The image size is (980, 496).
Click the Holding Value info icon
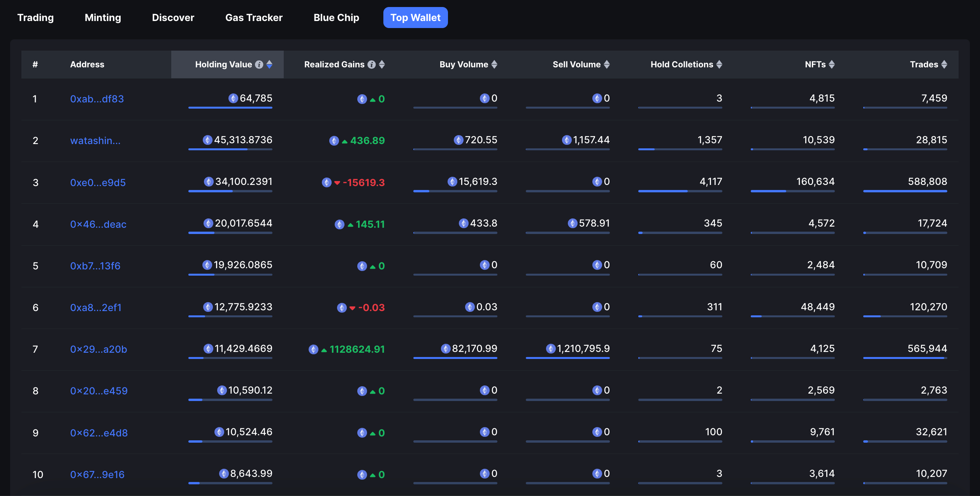pyautogui.click(x=259, y=65)
